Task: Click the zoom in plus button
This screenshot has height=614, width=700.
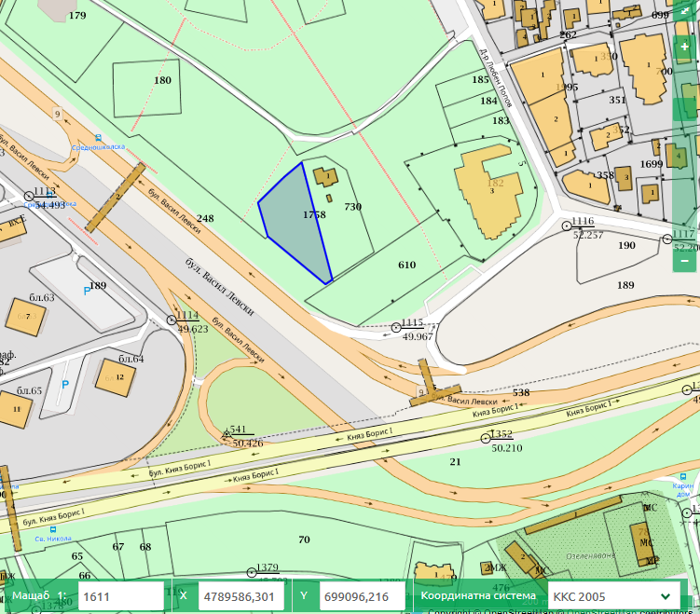Action: pyautogui.click(x=685, y=47)
